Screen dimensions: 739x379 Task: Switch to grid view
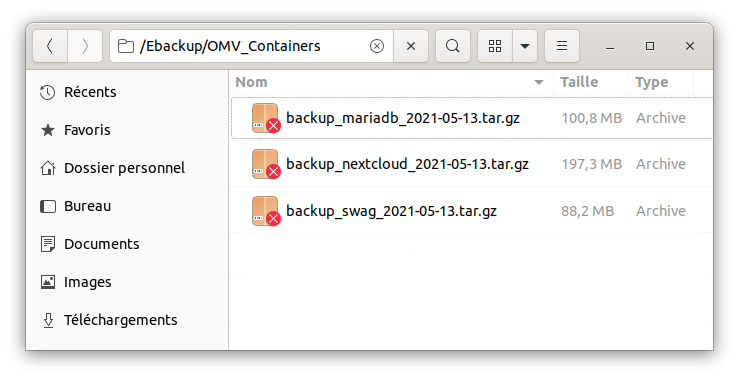point(495,46)
